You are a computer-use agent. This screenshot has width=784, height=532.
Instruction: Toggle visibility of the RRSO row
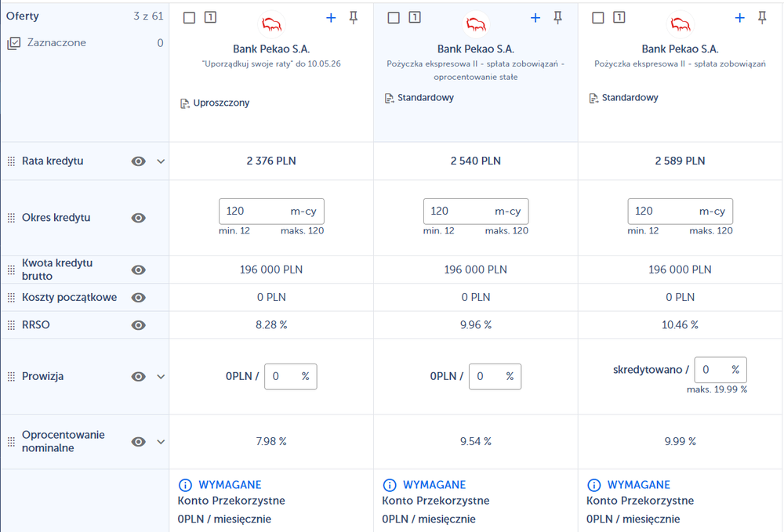(139, 325)
